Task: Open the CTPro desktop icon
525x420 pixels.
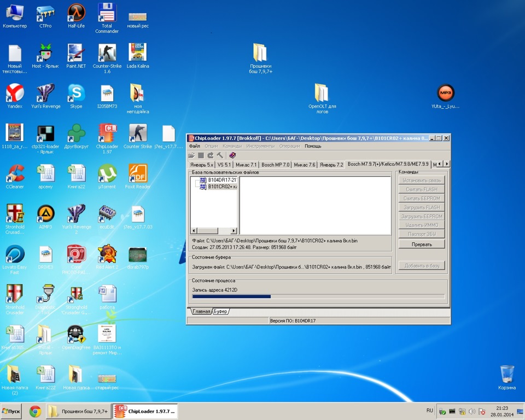Action: pos(45,16)
